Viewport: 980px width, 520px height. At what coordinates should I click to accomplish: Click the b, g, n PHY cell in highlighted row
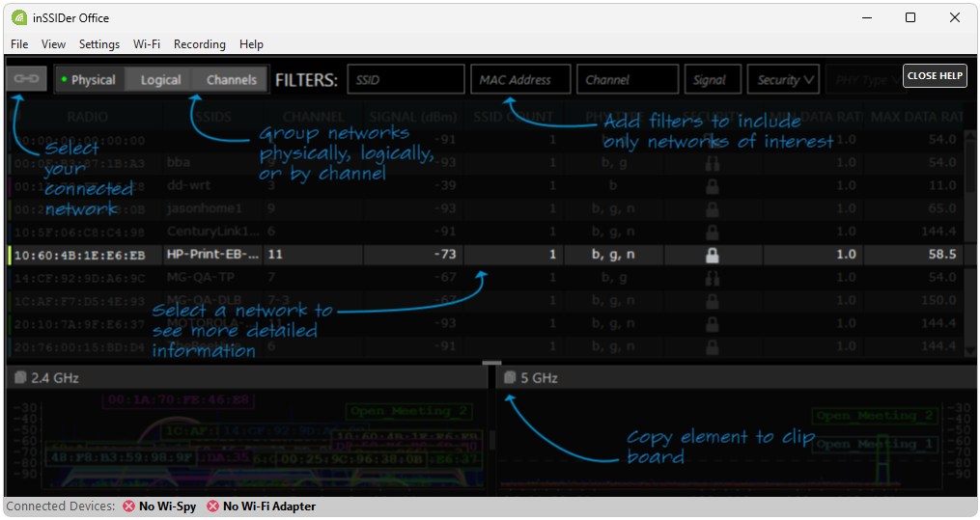point(613,255)
